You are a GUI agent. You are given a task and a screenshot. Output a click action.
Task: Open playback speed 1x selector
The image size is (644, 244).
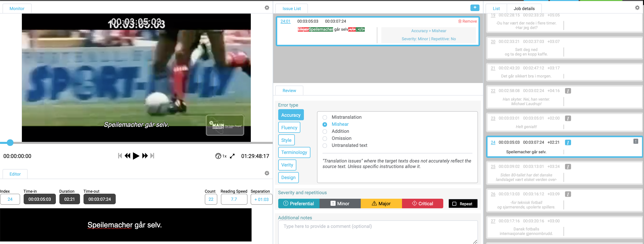221,156
